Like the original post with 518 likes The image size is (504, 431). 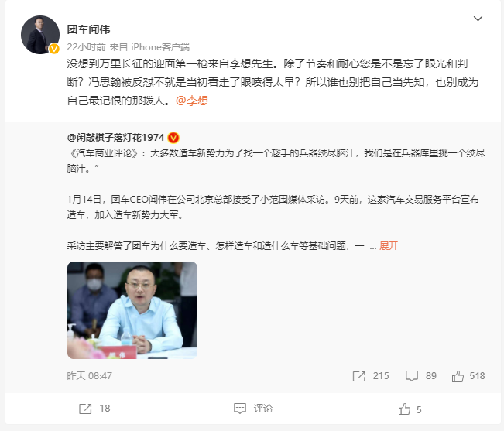(x=458, y=376)
